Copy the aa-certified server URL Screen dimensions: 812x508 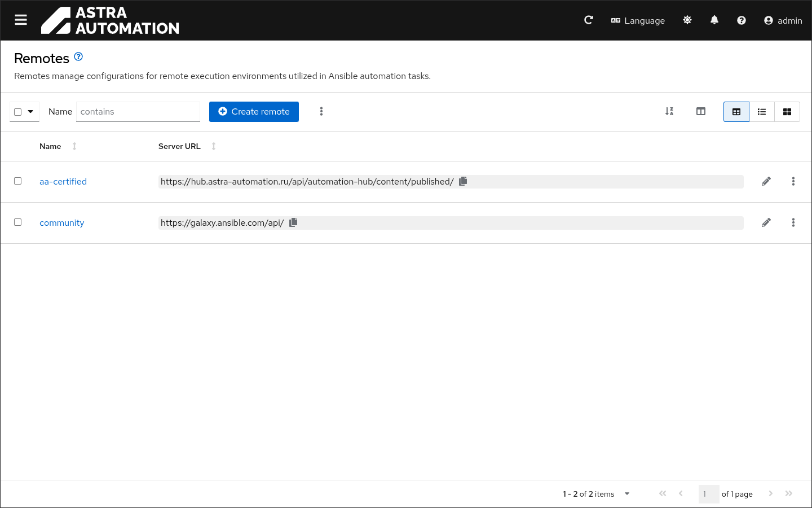pyautogui.click(x=463, y=181)
